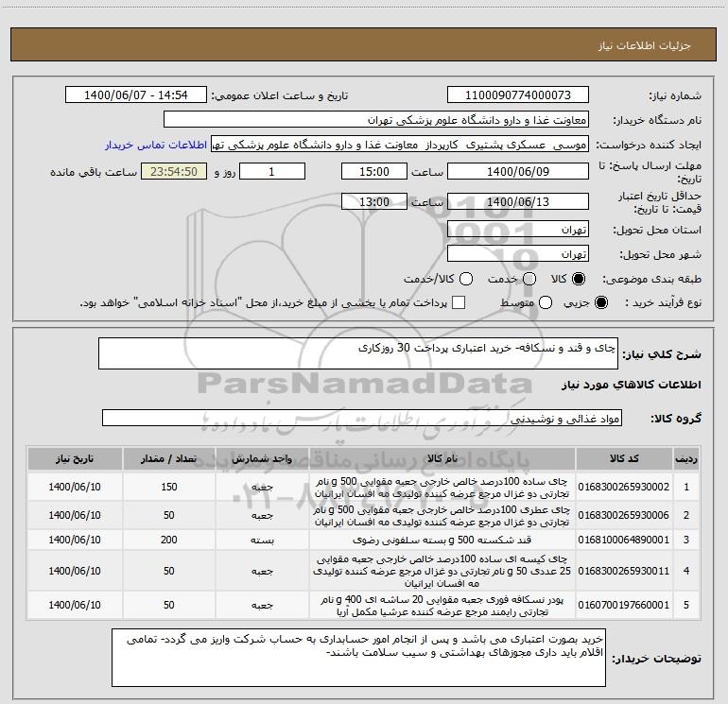Click the request creator field موسی عسکری پشتیری
The width and height of the screenshot is (728, 704).
point(400,145)
